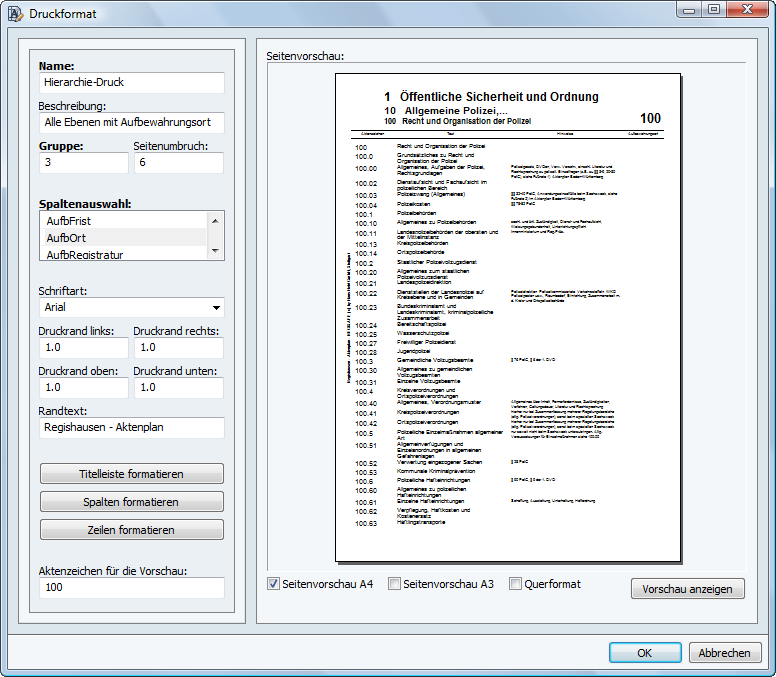Viewport: 776px width, 677px height.
Task: Click Zeilen formatieren button
Action: click(x=131, y=529)
